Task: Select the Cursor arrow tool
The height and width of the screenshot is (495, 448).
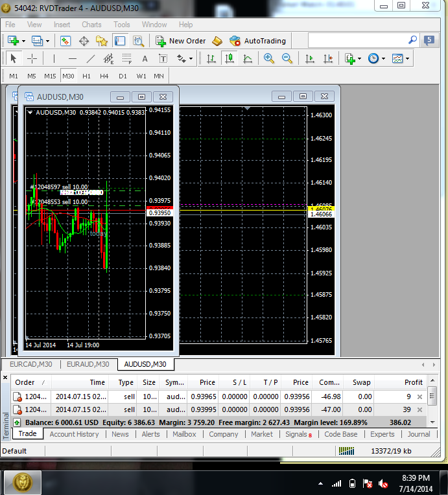Action: [x=13, y=59]
